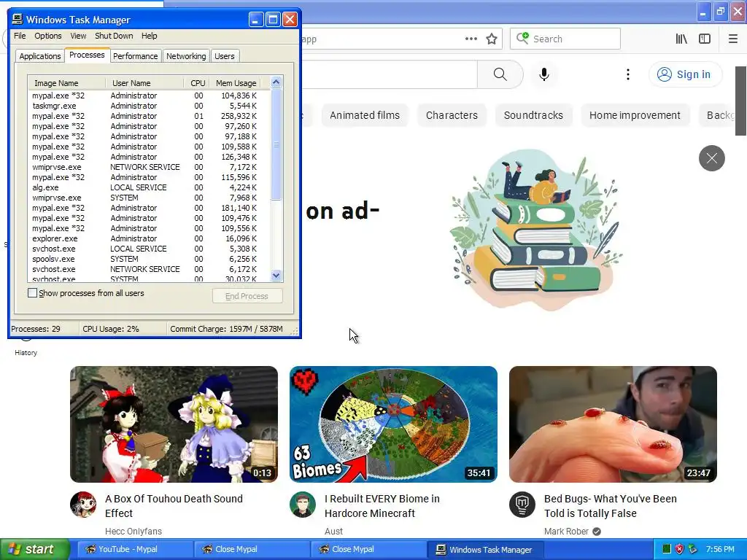The width and height of the screenshot is (747, 560).
Task: Open the Bed Bugs video thumbnail
Action: pyautogui.click(x=613, y=424)
